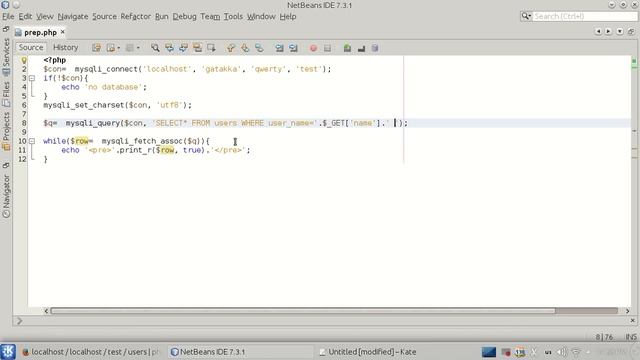This screenshot has height=360, width=640.
Task: Open the Refactor menu
Action: pyautogui.click(x=136, y=16)
